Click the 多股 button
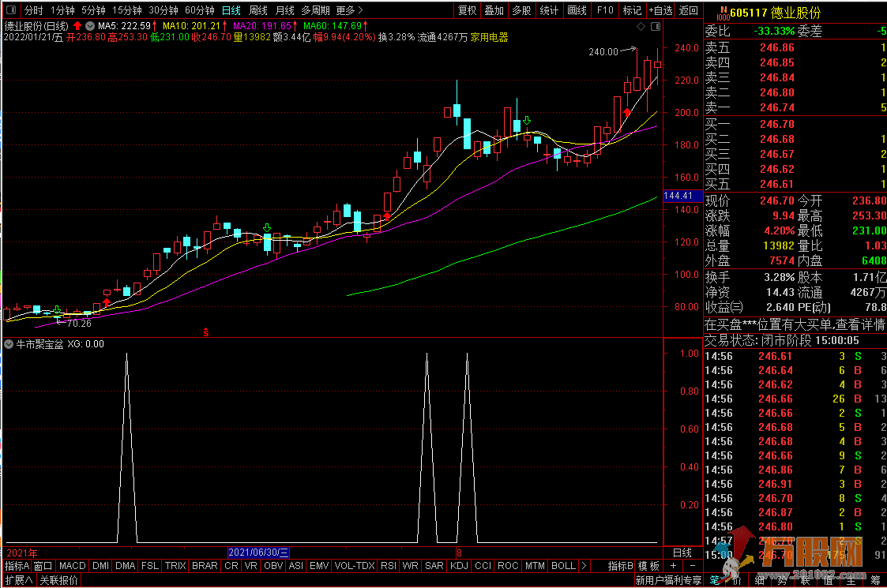Image resolution: width=887 pixels, height=588 pixels. (x=521, y=10)
